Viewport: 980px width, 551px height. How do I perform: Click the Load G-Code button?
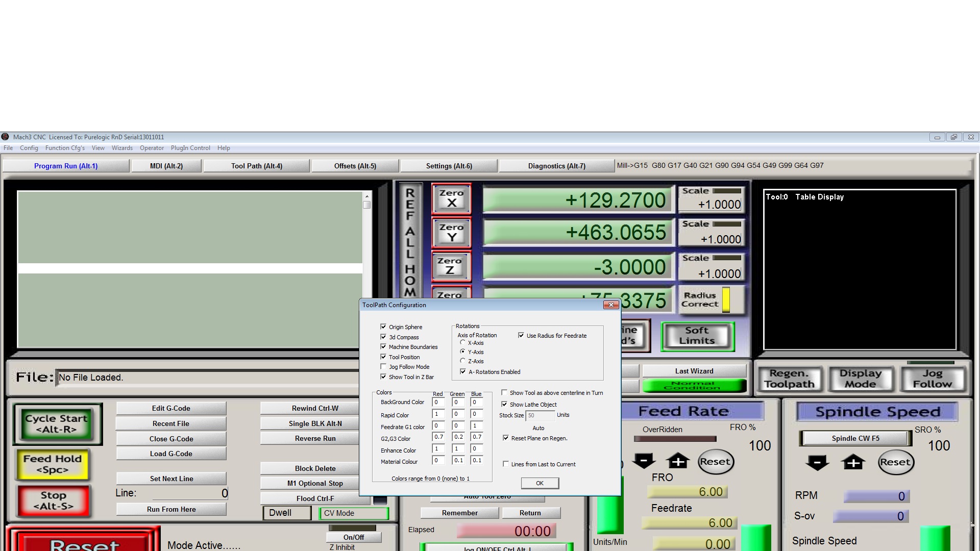(171, 454)
